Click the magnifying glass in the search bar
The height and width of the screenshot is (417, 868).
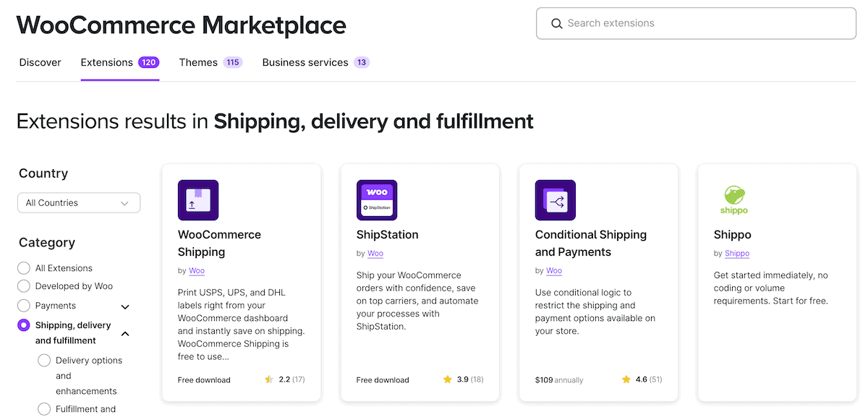(x=556, y=23)
